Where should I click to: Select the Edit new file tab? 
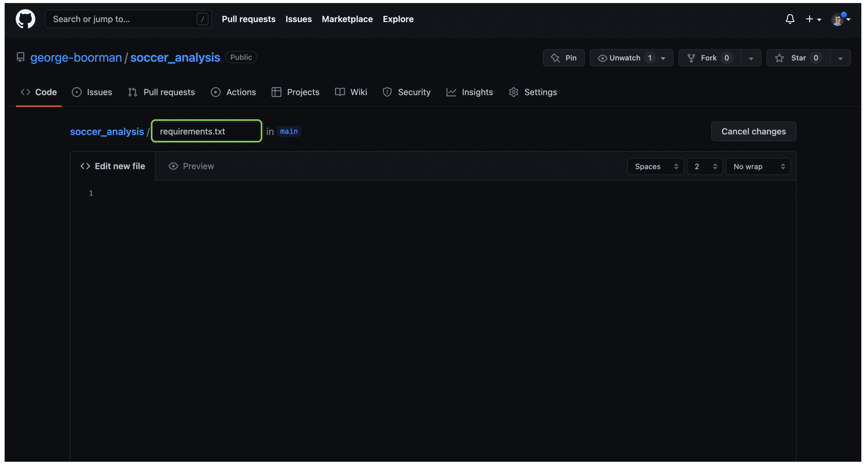[x=113, y=166]
